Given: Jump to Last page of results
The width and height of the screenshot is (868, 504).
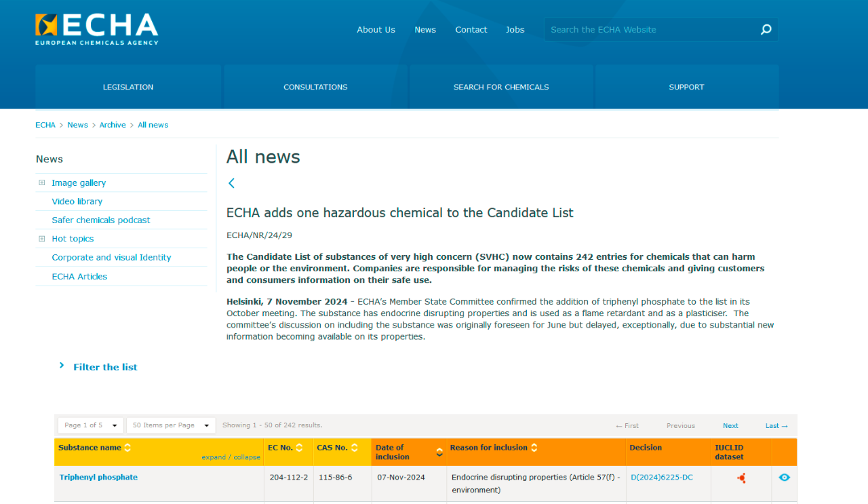Looking at the screenshot, I should coord(776,426).
